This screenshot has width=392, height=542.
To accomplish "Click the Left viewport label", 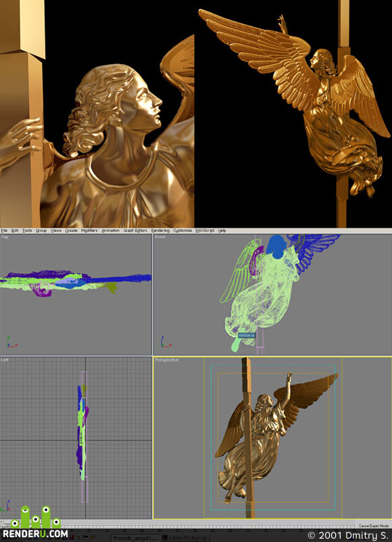I will [x=5, y=360].
